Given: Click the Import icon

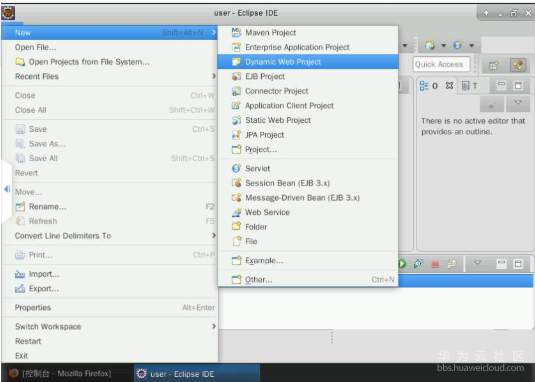Looking at the screenshot, I should click(20, 274).
